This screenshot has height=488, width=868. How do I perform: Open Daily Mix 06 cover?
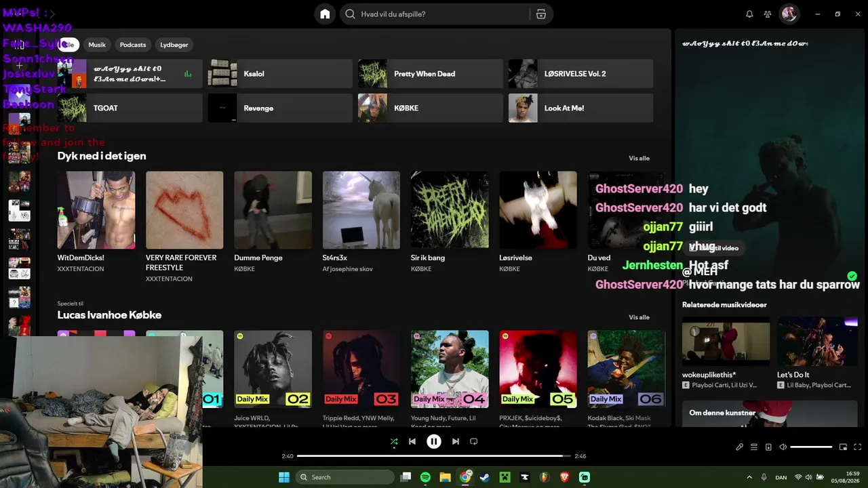coord(627,369)
